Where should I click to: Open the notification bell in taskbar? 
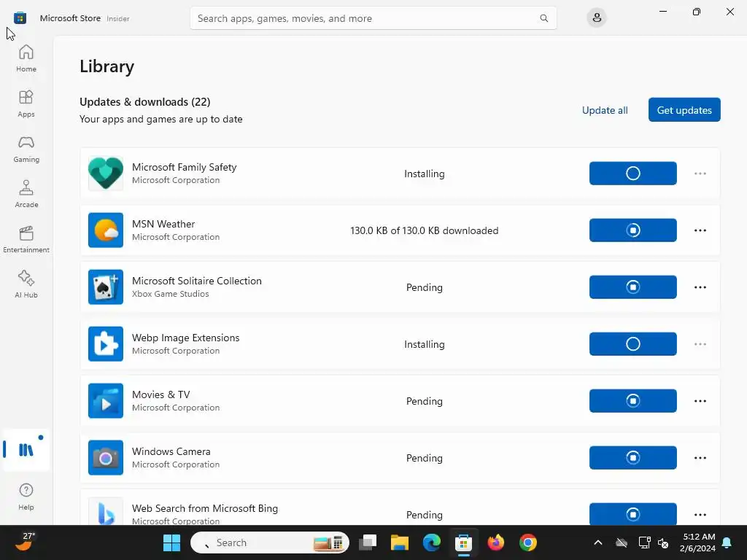coord(727,542)
